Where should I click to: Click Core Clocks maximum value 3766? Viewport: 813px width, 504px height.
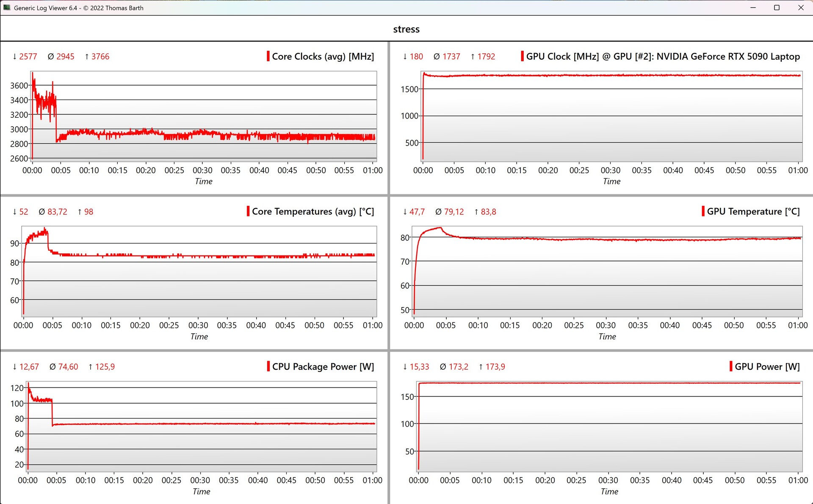[100, 56]
